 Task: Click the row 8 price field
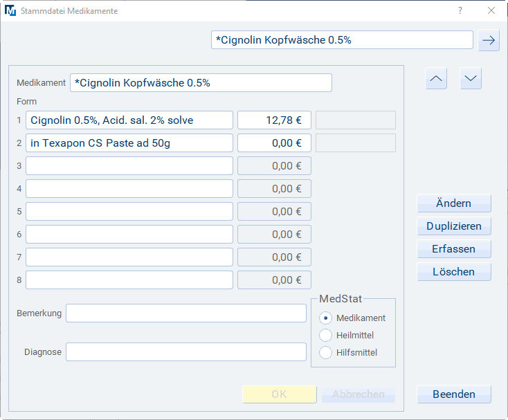coord(274,280)
